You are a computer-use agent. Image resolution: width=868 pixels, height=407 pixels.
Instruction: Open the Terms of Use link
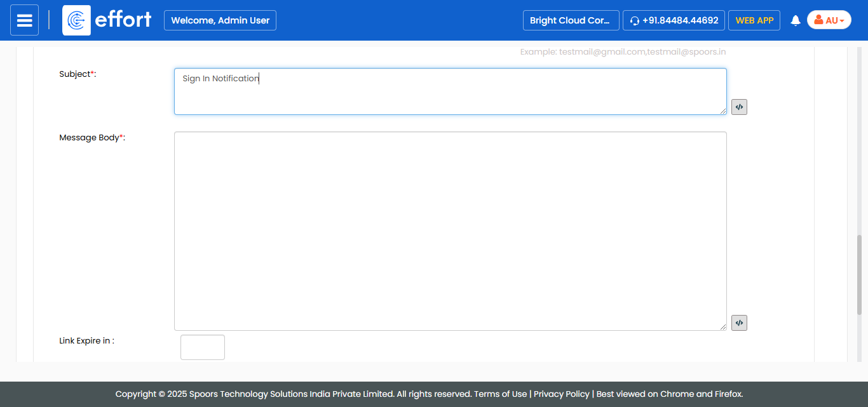click(500, 394)
